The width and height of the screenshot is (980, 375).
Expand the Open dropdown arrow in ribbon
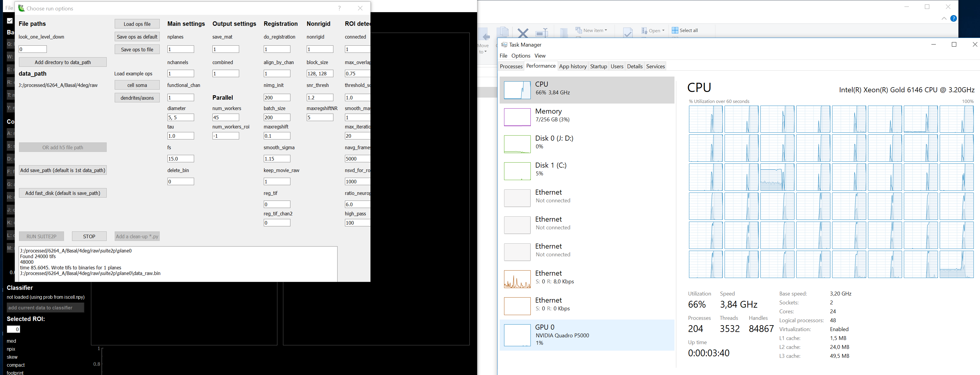(663, 31)
